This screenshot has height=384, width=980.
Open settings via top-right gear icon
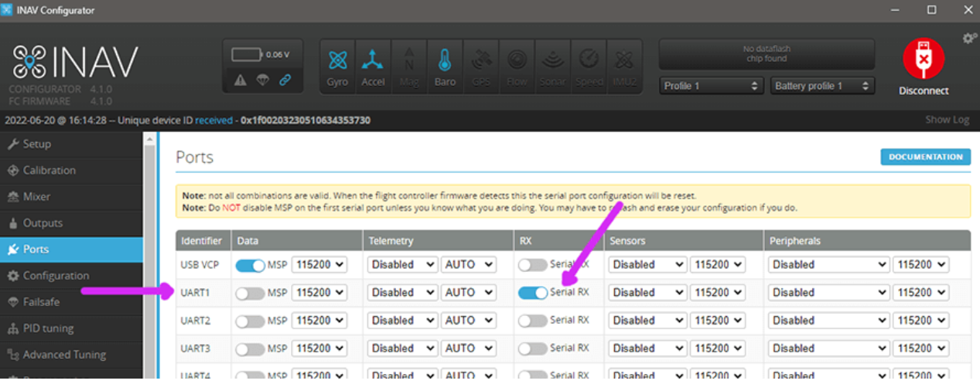click(x=969, y=38)
